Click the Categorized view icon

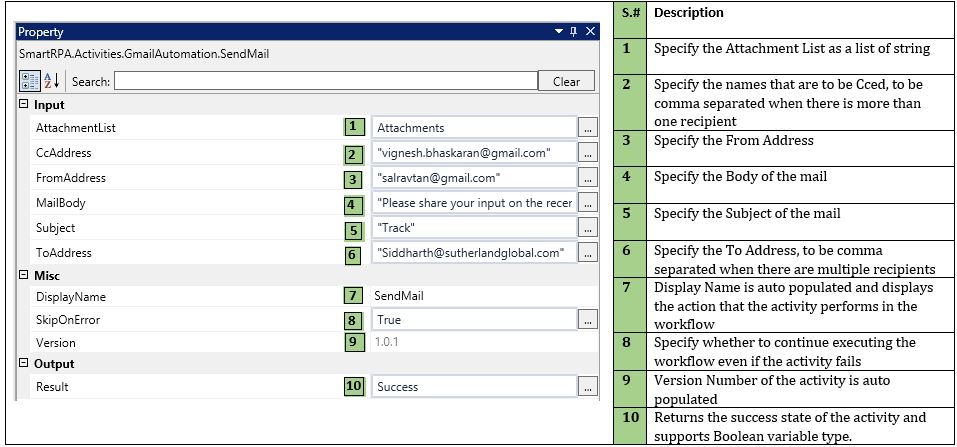tap(29, 81)
